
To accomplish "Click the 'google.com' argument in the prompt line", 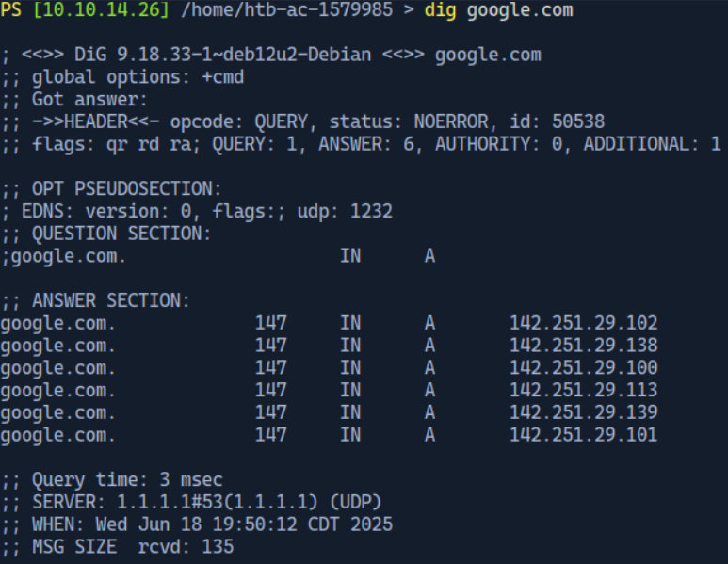I will click(x=519, y=10).
